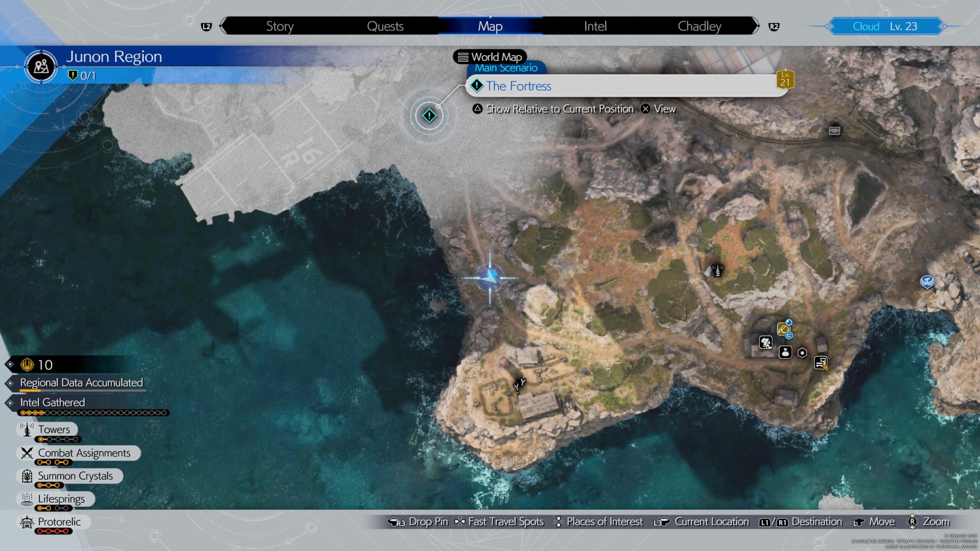Screen dimensions: 980x551
Task: Select the chocobo ranch map marker
Action: coord(766,342)
